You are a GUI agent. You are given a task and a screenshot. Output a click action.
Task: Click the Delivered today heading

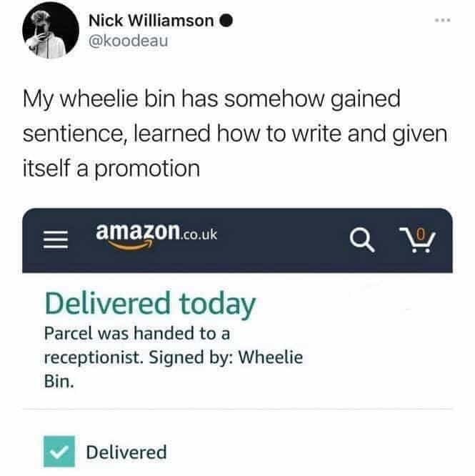click(x=150, y=304)
